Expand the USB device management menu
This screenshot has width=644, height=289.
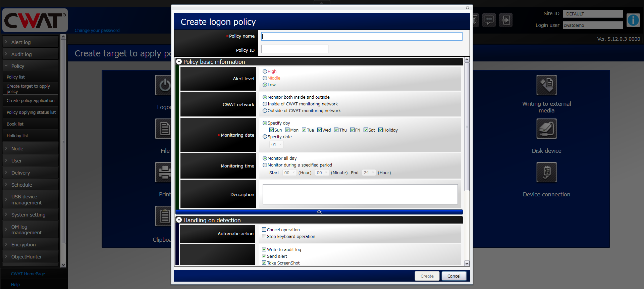click(31, 200)
